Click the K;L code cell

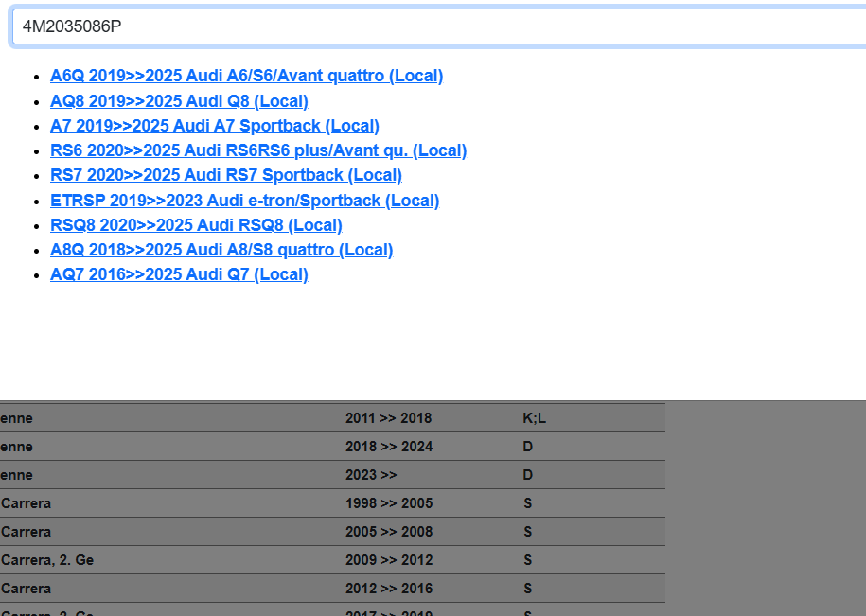pos(534,418)
